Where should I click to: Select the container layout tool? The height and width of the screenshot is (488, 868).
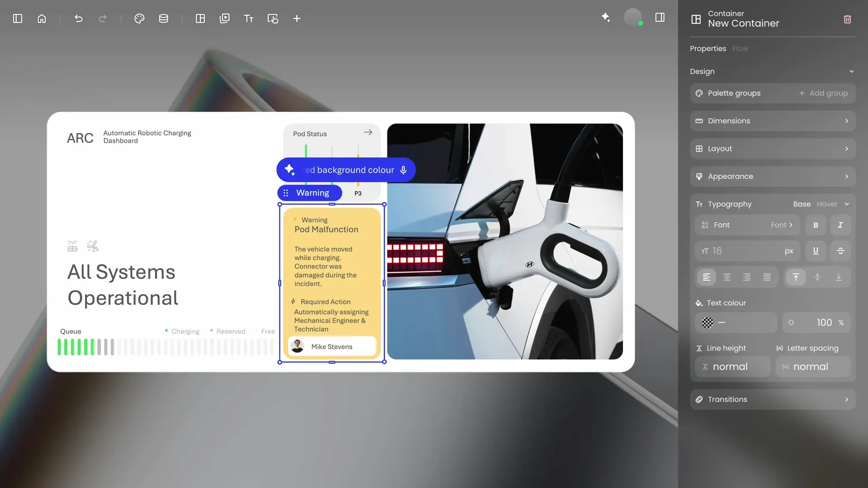[200, 19]
